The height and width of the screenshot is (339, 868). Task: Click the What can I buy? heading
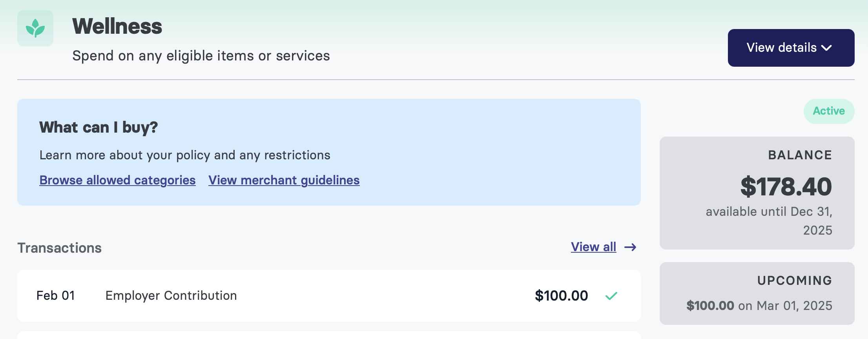pos(98,128)
